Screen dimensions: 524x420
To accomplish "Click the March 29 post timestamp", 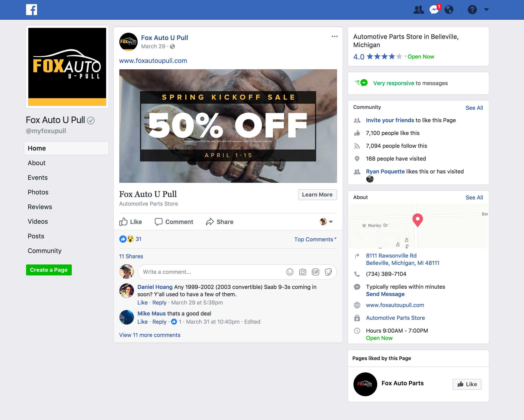I will point(153,46).
